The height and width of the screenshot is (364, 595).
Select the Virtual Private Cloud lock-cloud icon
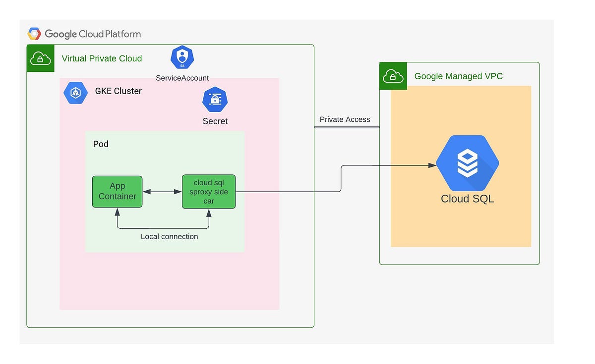click(40, 58)
